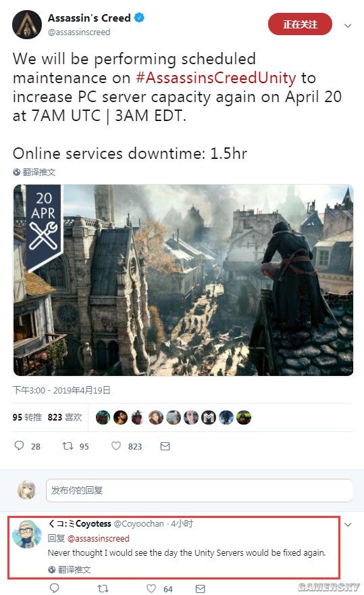This screenshot has width=364, height=595.
Task: Retweet the Coyotess reply
Action: pos(103,588)
